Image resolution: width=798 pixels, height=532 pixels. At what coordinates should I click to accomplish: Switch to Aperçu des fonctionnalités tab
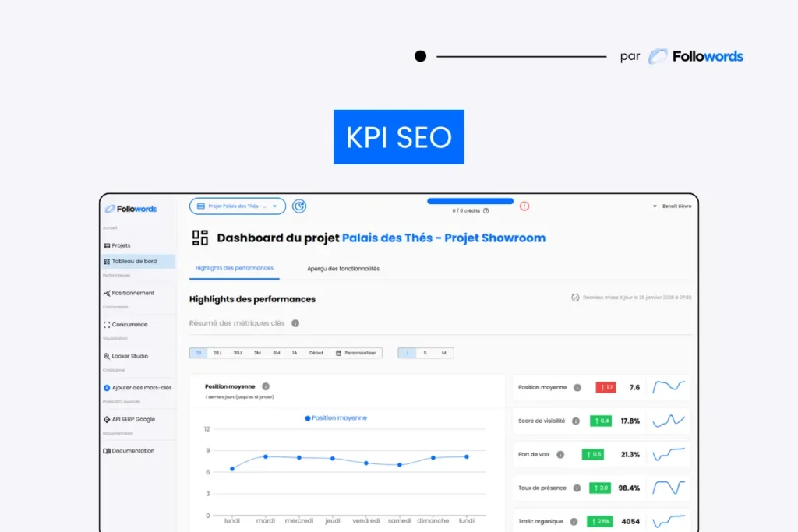pyautogui.click(x=343, y=269)
